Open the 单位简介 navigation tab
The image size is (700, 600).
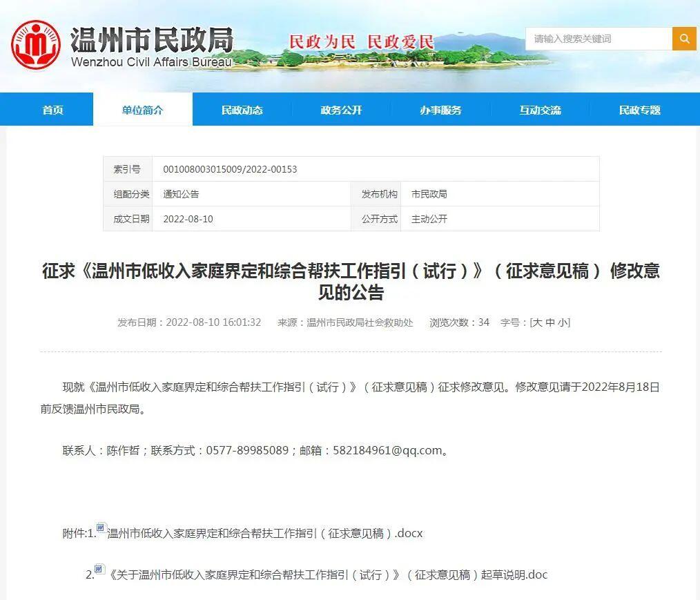click(143, 110)
